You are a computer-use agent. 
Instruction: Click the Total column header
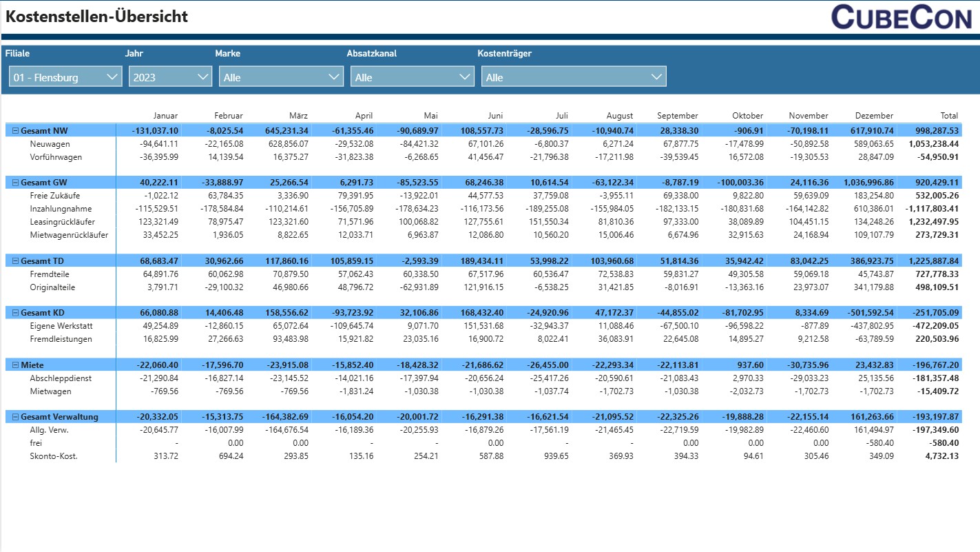(x=949, y=116)
